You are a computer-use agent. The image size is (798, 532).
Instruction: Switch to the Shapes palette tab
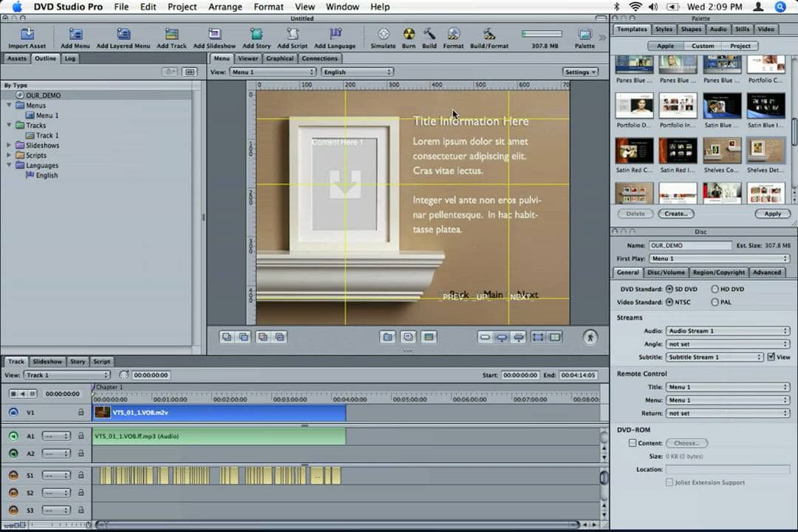click(691, 29)
